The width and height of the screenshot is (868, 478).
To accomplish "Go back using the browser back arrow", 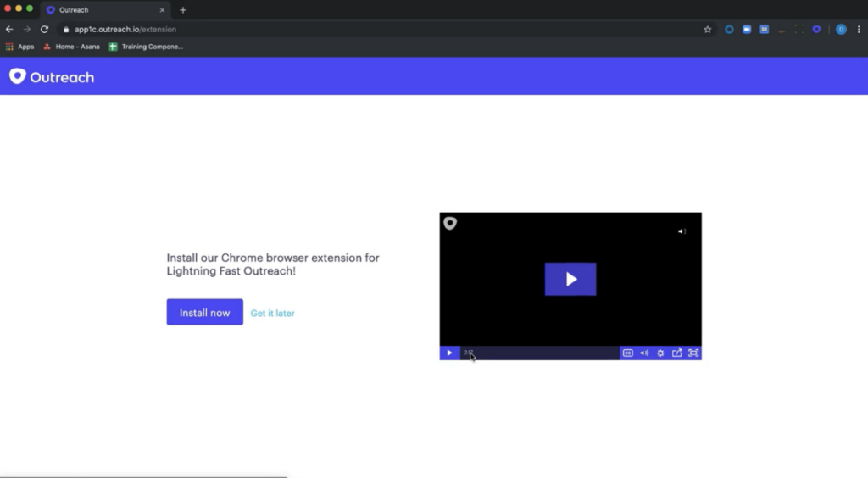I will pos(9,30).
